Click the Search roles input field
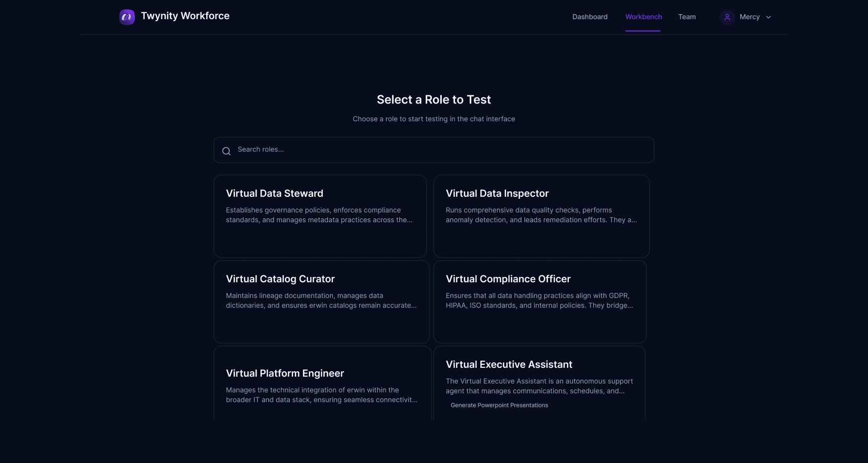The image size is (868, 463). click(440, 149)
